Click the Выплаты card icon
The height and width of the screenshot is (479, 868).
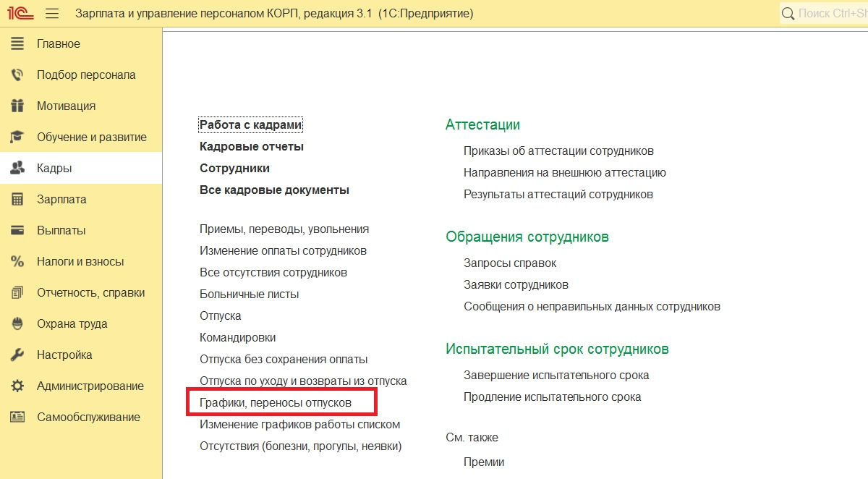click(17, 231)
